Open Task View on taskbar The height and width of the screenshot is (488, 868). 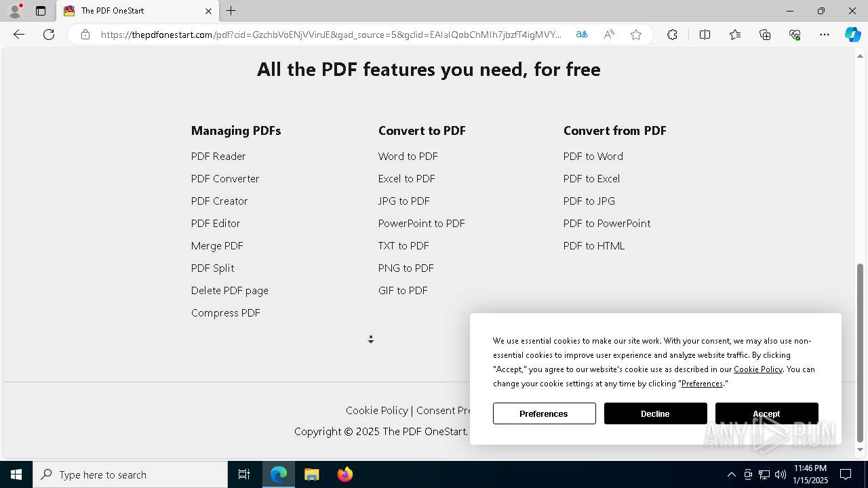(x=244, y=474)
